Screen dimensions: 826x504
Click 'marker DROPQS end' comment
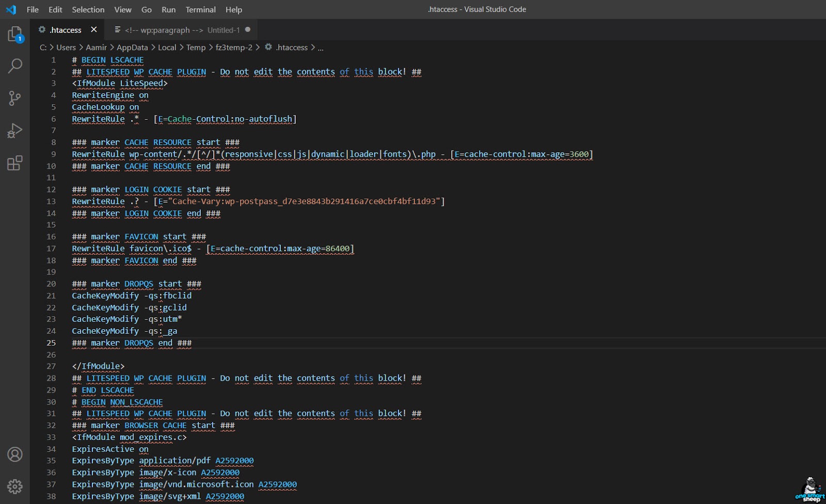coord(132,343)
